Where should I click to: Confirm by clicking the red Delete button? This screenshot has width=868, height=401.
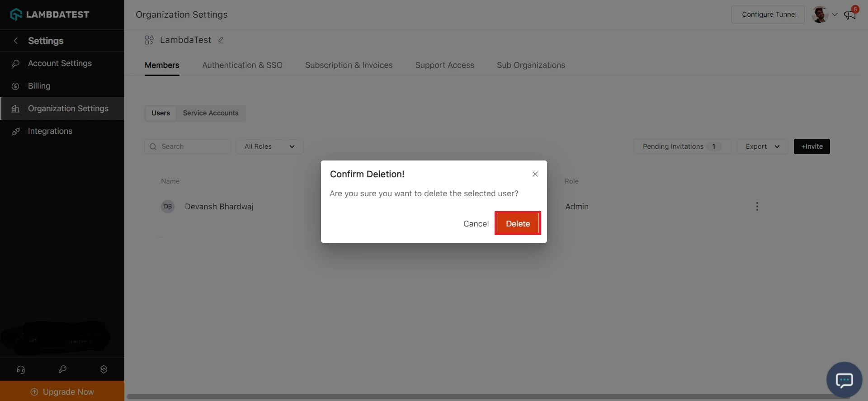pos(518,224)
